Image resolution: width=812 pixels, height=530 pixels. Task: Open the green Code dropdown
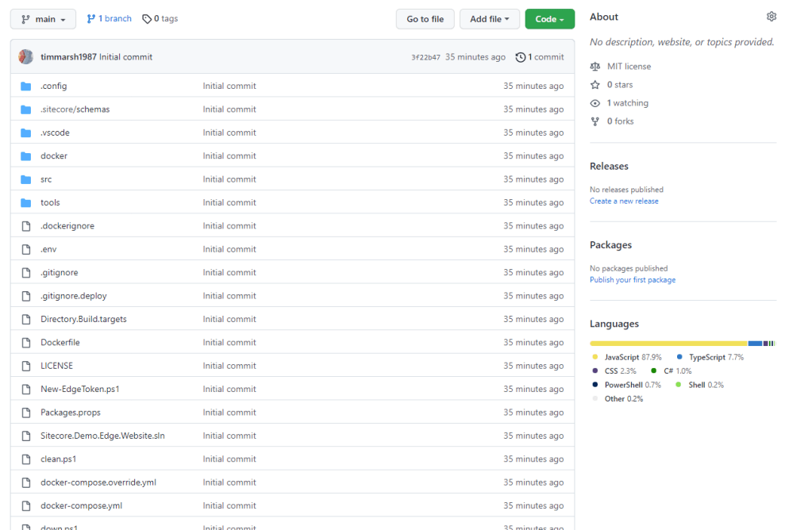(x=549, y=18)
